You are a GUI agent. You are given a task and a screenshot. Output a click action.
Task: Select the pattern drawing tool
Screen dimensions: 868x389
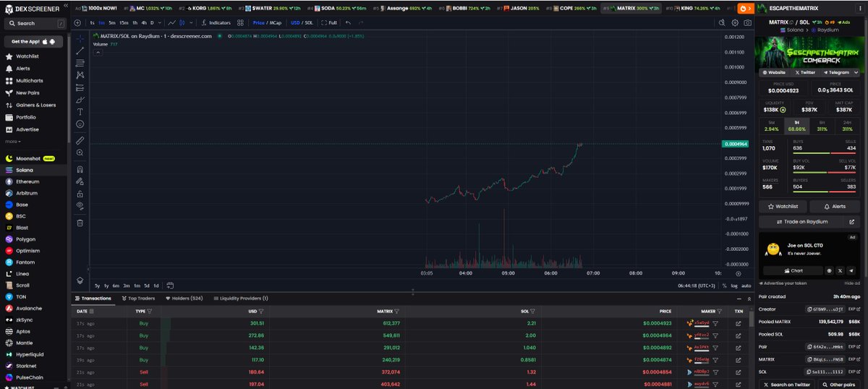point(80,75)
